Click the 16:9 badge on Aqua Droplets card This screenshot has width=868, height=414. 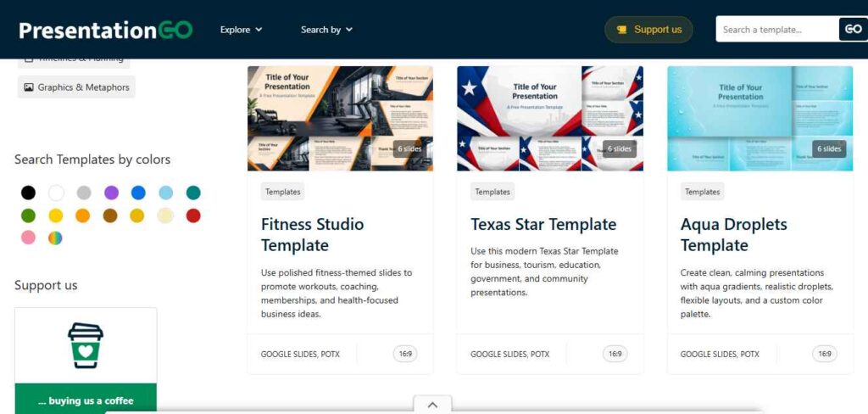click(x=825, y=354)
